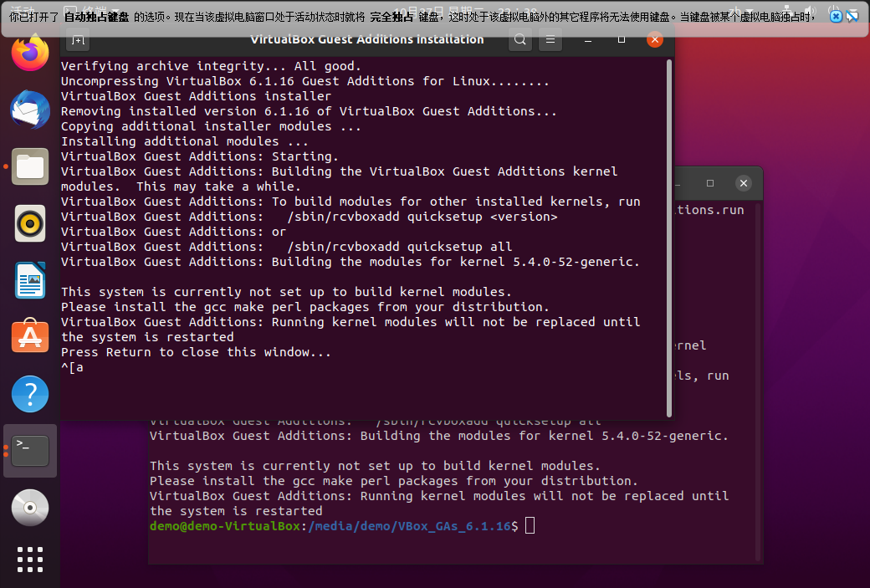This screenshot has width=870, height=588.
Task: Open Firefox from the dock
Action: (x=30, y=53)
